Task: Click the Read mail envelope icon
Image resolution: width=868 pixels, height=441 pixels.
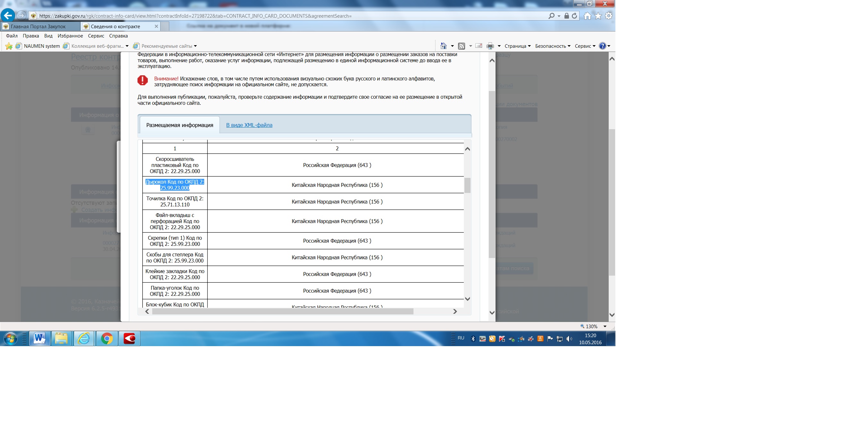Action: [479, 46]
